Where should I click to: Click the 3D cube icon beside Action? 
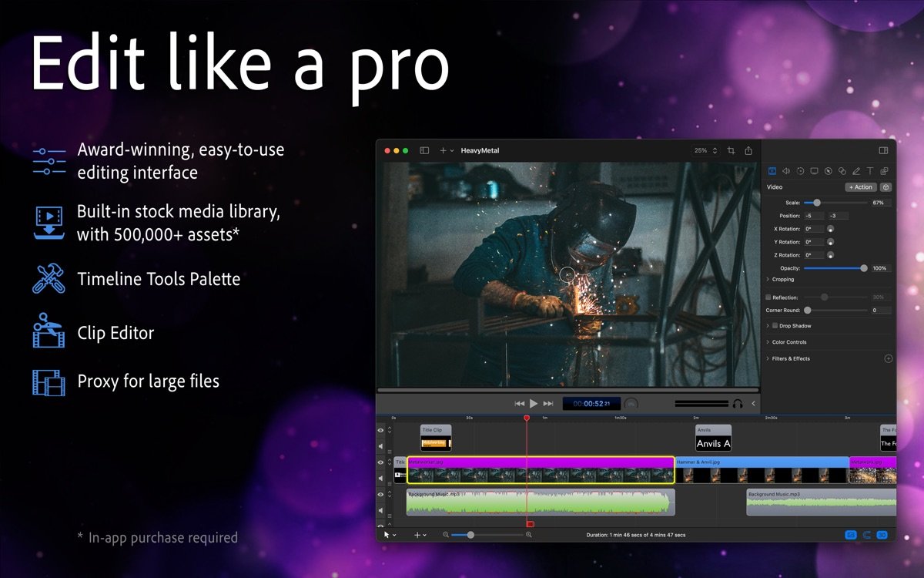pyautogui.click(x=886, y=187)
